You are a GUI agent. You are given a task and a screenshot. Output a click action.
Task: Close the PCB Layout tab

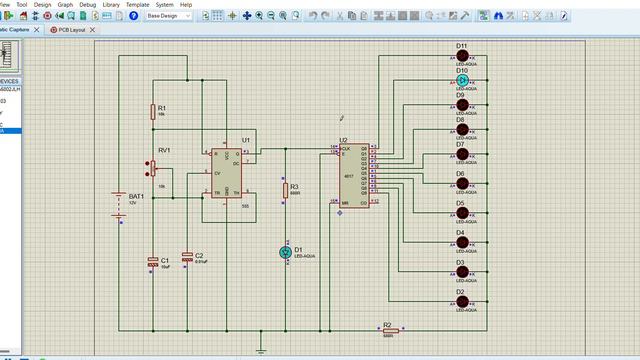tap(93, 30)
